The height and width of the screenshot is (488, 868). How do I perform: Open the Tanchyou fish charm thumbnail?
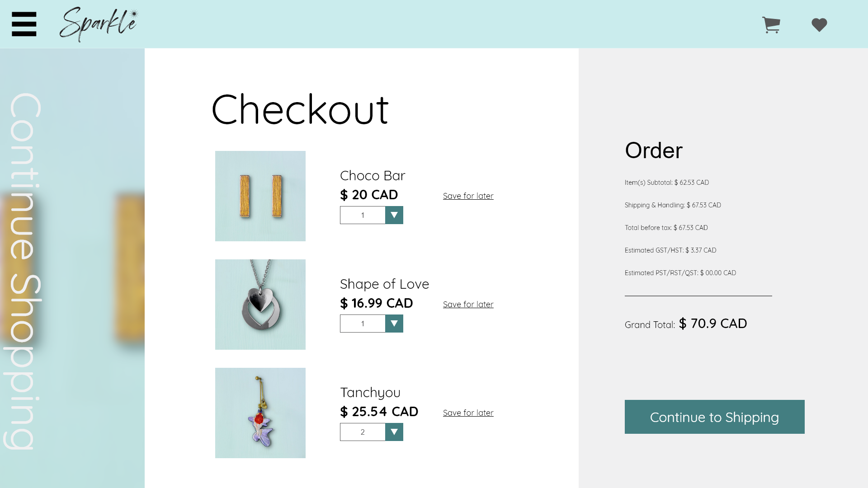(x=260, y=413)
